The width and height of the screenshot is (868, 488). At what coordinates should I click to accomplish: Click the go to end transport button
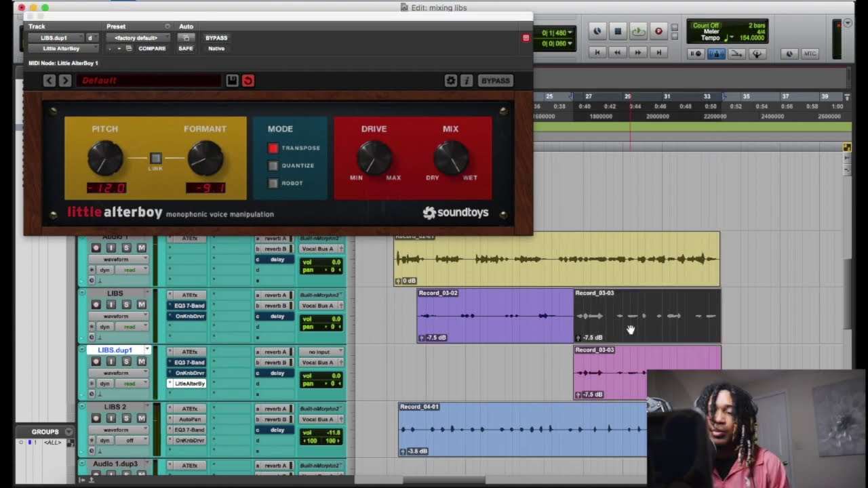point(658,52)
